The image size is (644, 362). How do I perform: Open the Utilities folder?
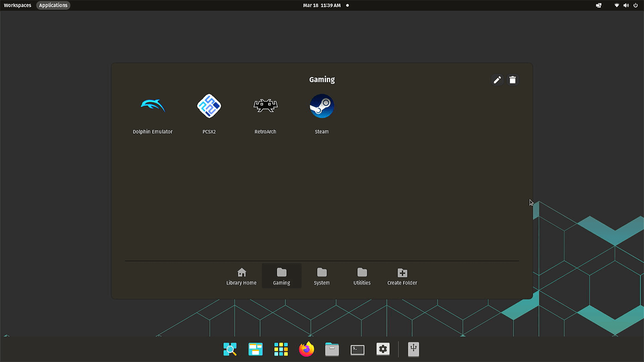[x=362, y=276]
